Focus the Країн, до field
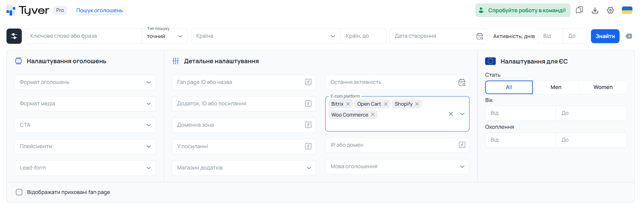Screen dimensions: 644x212 [x=363, y=36]
